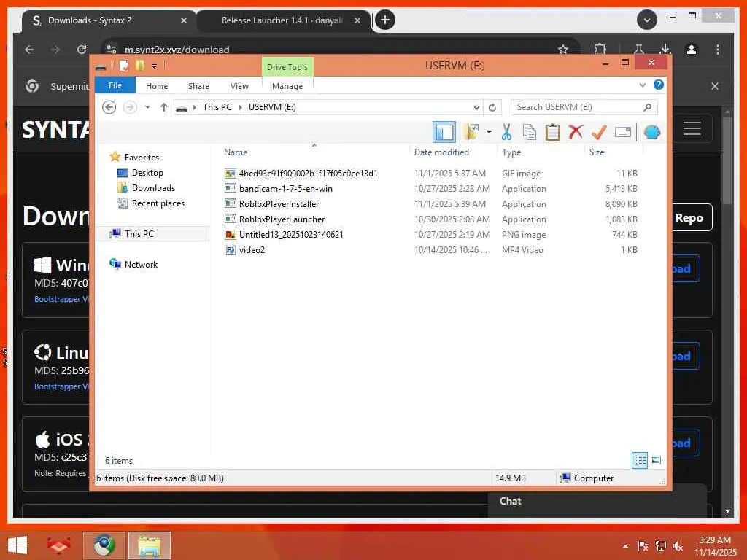
Task: Switch to Large icons view at bottom
Action: (x=656, y=460)
